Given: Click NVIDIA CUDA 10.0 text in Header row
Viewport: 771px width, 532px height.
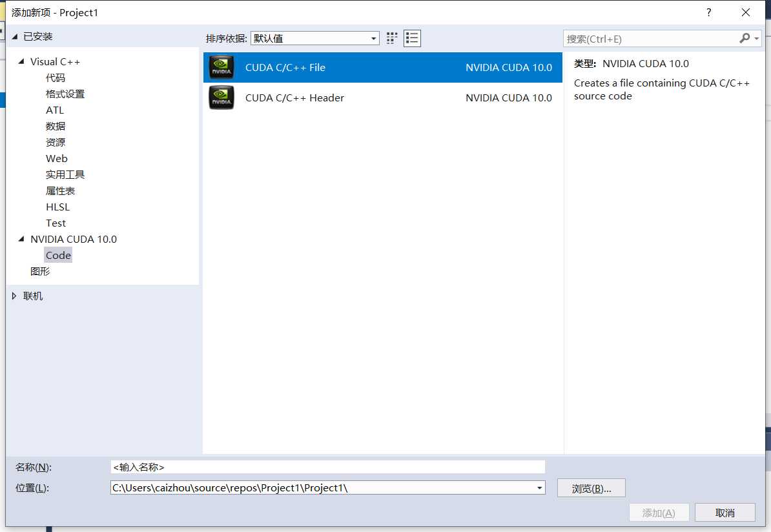Looking at the screenshot, I should click(x=509, y=98).
